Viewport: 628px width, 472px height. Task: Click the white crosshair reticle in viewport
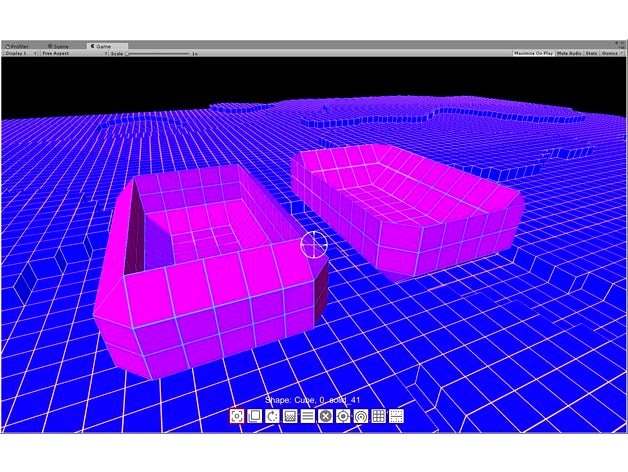314,244
